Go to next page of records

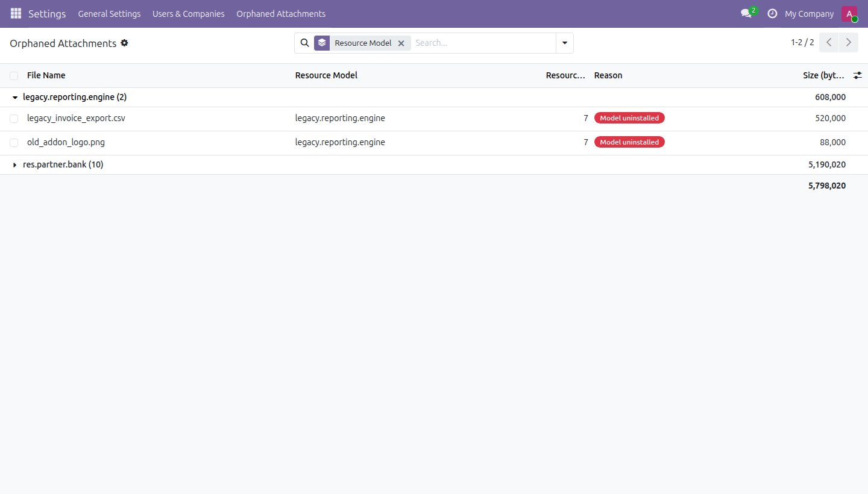(x=849, y=42)
